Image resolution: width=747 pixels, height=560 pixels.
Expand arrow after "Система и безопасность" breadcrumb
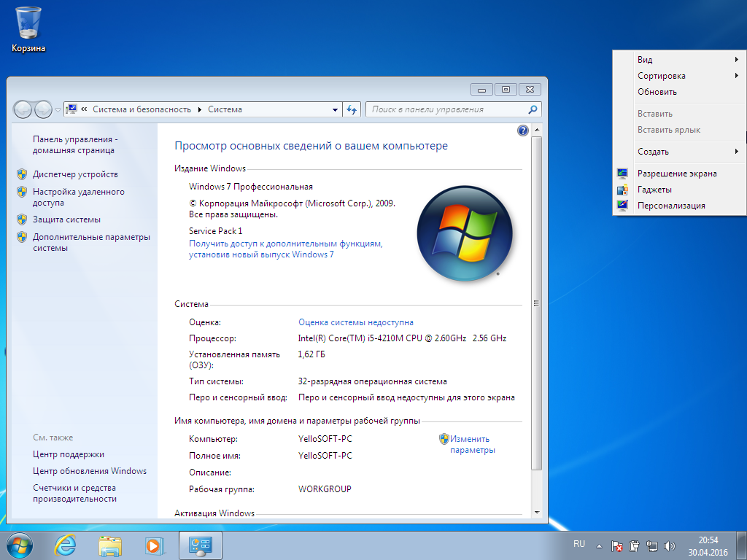tap(199, 109)
